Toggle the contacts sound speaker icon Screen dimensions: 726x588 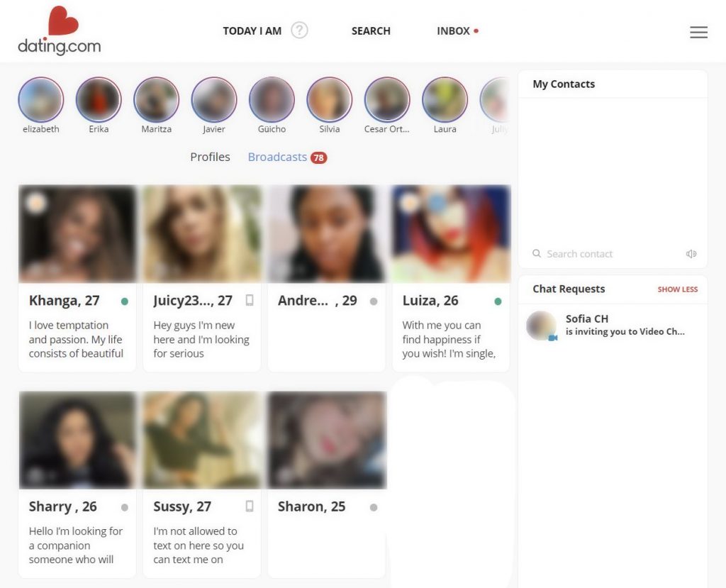point(691,253)
